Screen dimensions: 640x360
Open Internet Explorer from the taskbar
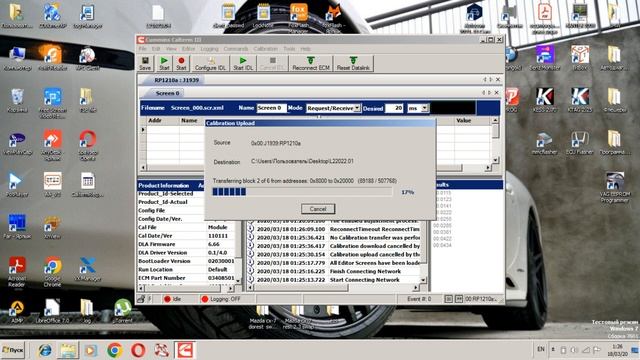coord(45,350)
